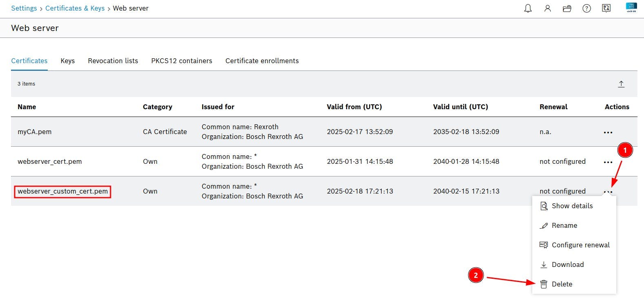The height and width of the screenshot is (304, 644).
Task: Click the upload certificate arrow icon
Action: click(621, 84)
